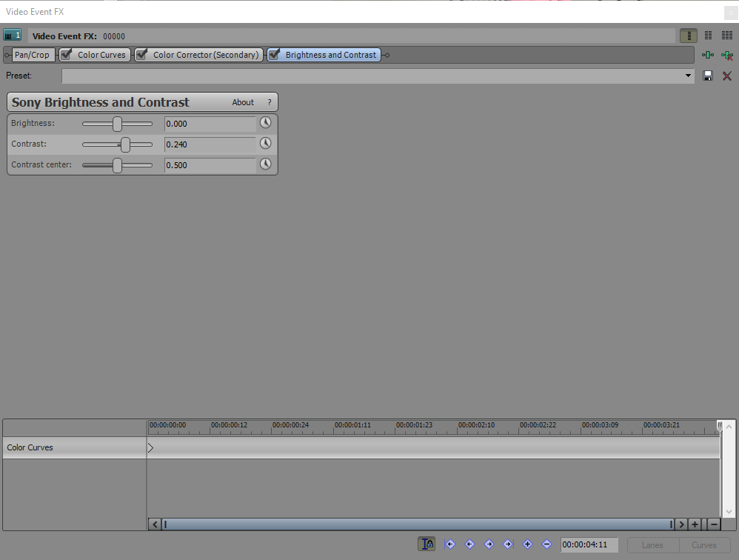Click the Lanes button

(653, 545)
